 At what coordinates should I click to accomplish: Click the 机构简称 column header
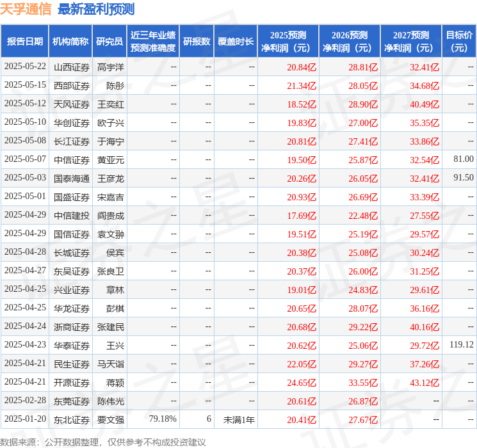[70, 42]
